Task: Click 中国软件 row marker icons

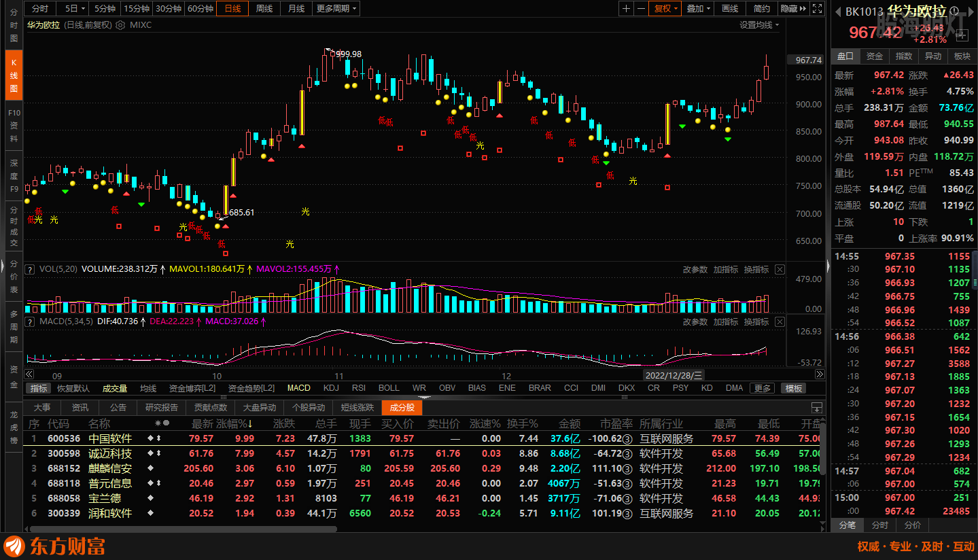Action: (x=154, y=438)
